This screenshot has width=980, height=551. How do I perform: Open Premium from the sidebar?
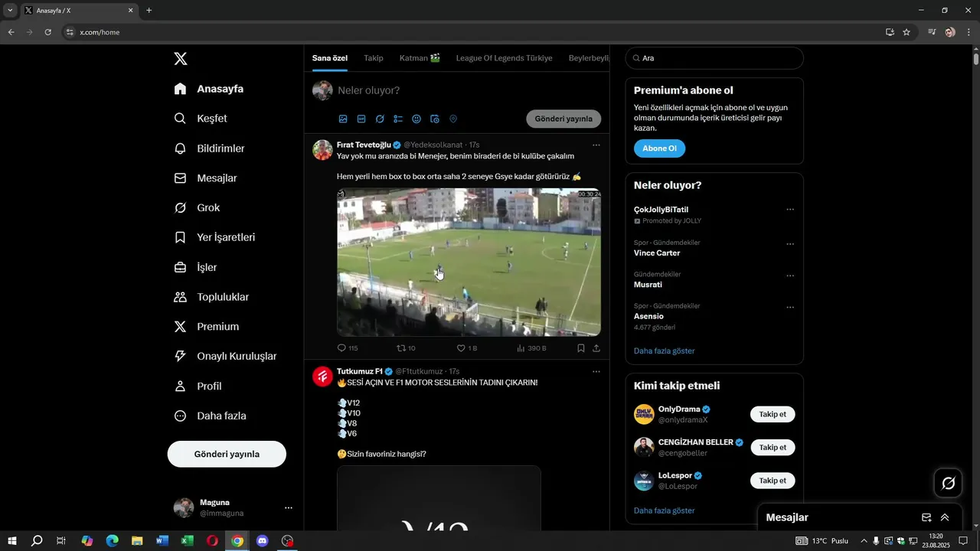(207, 327)
